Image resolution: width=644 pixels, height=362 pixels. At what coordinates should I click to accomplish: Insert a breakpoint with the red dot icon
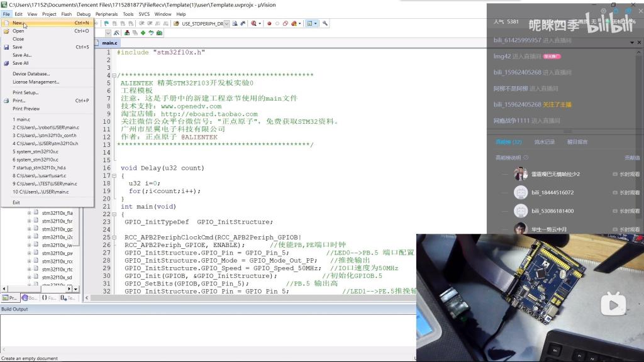tap(269, 23)
